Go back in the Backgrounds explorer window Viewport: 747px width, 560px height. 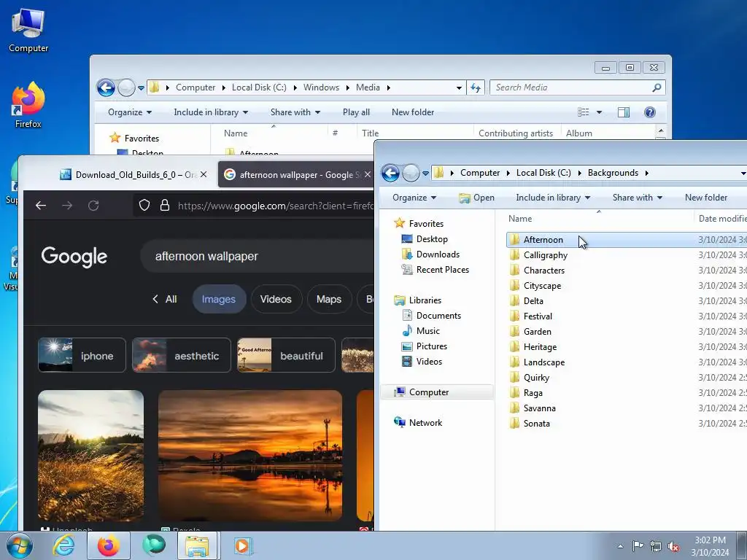point(390,173)
